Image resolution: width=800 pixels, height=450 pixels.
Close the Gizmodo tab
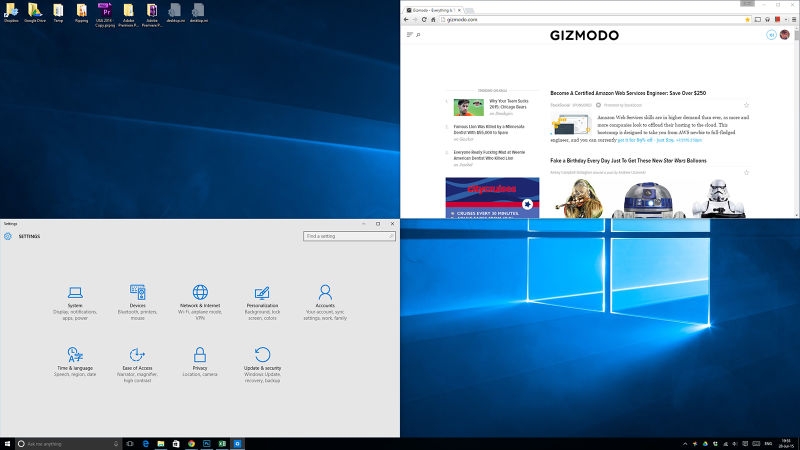click(459, 10)
